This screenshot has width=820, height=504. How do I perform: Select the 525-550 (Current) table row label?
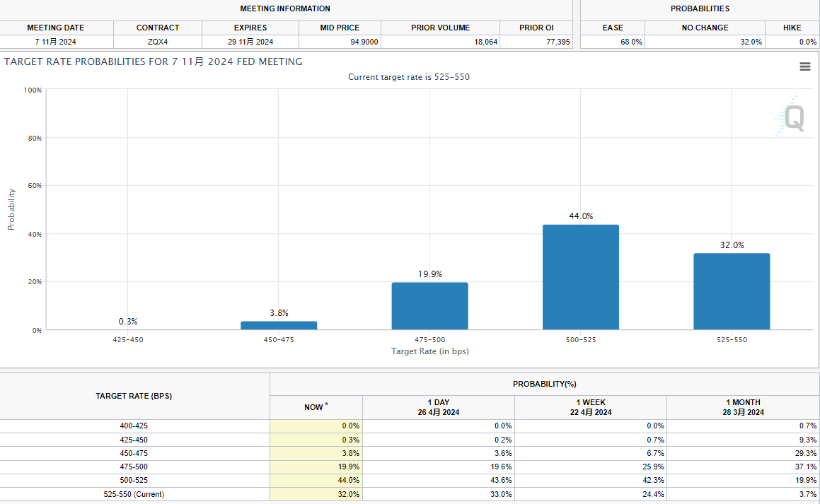[x=134, y=494]
